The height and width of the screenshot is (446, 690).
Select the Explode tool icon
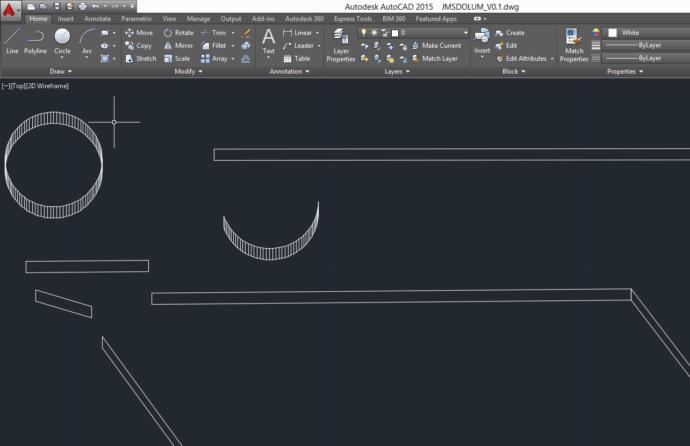point(246,46)
